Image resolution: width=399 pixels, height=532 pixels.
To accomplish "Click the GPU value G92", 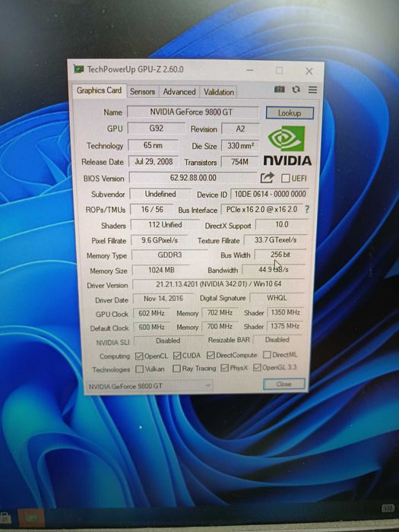I will pos(156,128).
